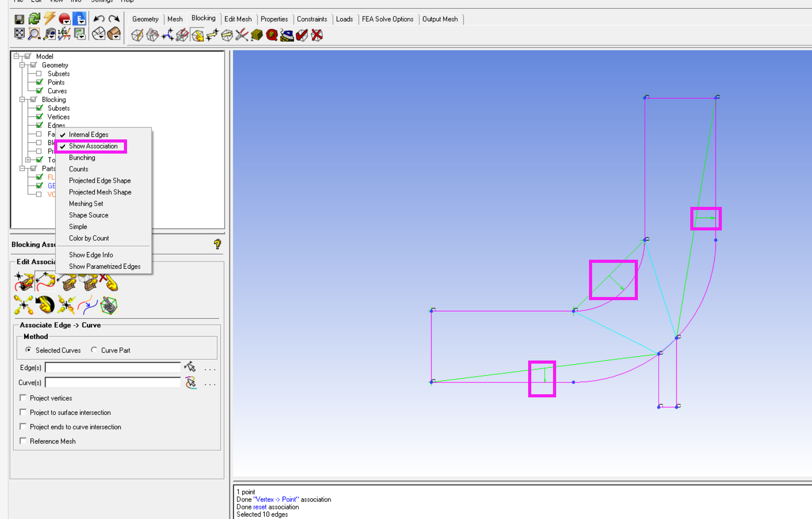Collapse the Blocking tree branch
Screen dimensions: 812x519
22,99
